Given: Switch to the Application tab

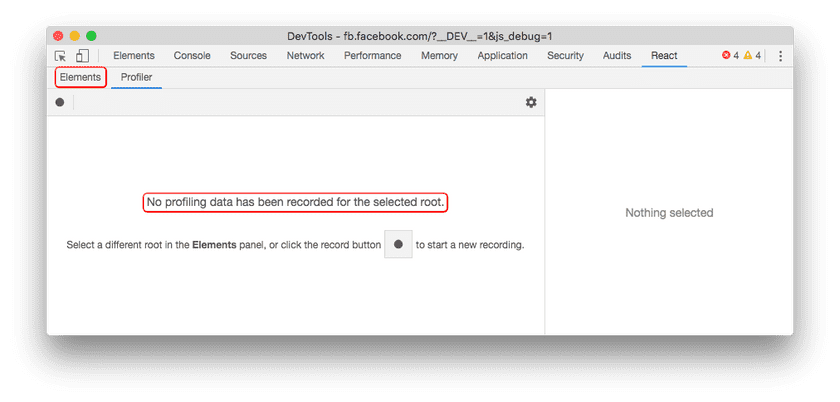Looking at the screenshot, I should (502, 56).
